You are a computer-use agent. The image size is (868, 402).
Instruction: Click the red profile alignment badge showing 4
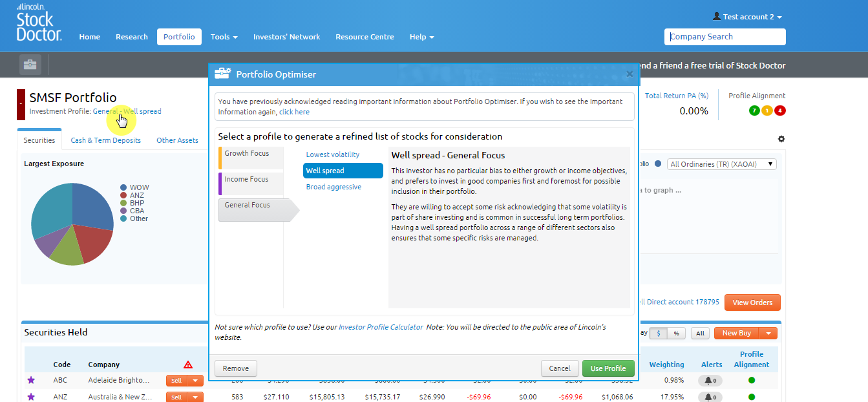tap(779, 111)
